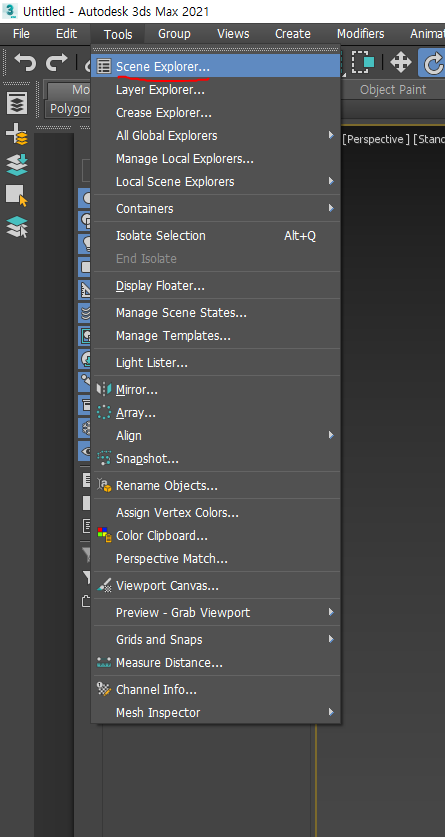Expand the All Global Explorers submenu

tap(216, 136)
